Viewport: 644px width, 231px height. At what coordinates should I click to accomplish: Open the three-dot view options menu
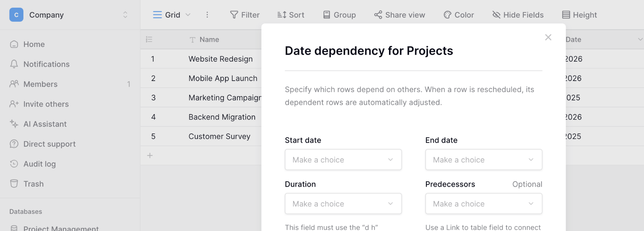(207, 15)
